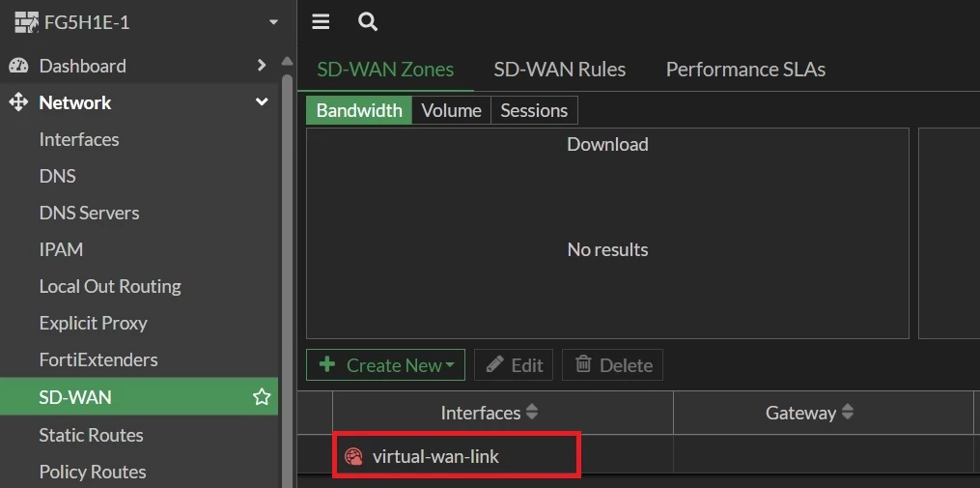
Task: Open the Create New dropdown
Action: pyautogui.click(x=385, y=364)
